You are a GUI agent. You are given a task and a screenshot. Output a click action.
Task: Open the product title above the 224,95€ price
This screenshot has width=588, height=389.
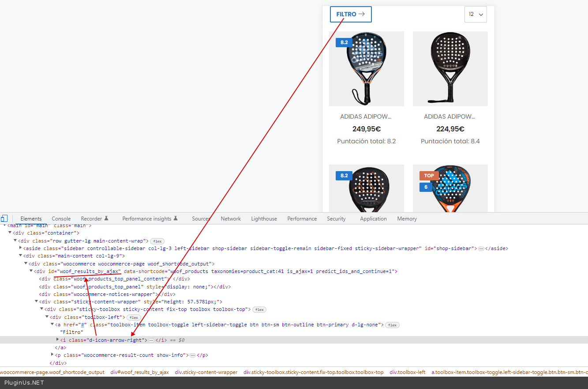(450, 117)
